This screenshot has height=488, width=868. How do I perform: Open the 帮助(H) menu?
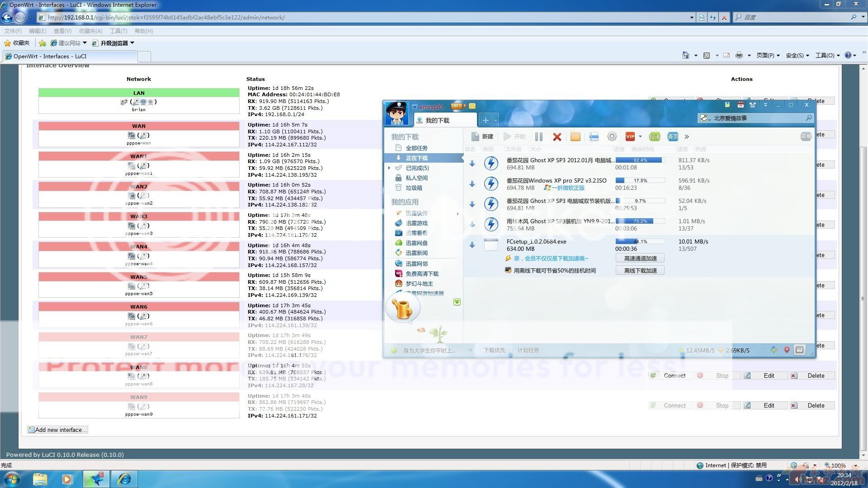[x=144, y=31]
